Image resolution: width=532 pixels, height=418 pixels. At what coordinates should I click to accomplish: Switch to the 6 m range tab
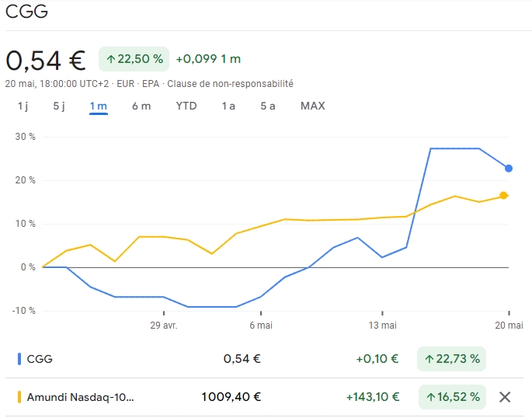pos(141,106)
